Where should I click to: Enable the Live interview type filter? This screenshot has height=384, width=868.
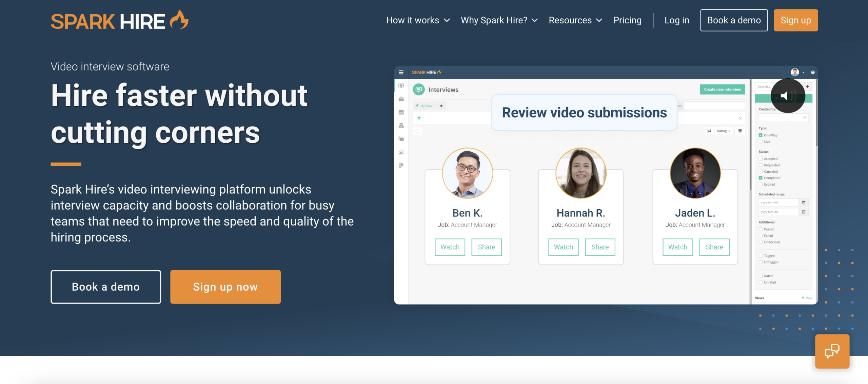760,142
